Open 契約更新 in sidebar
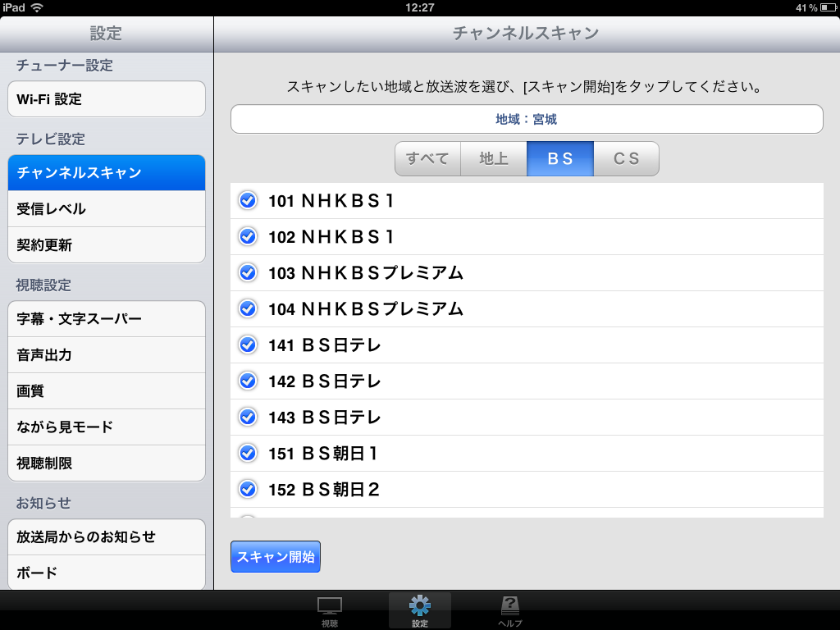Image resolution: width=840 pixels, height=630 pixels. click(107, 244)
